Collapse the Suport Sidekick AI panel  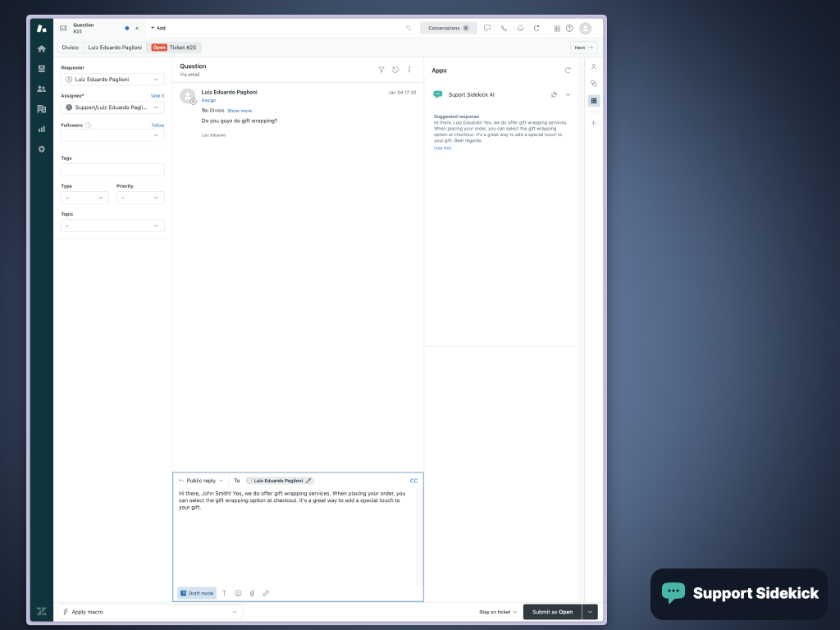click(568, 94)
